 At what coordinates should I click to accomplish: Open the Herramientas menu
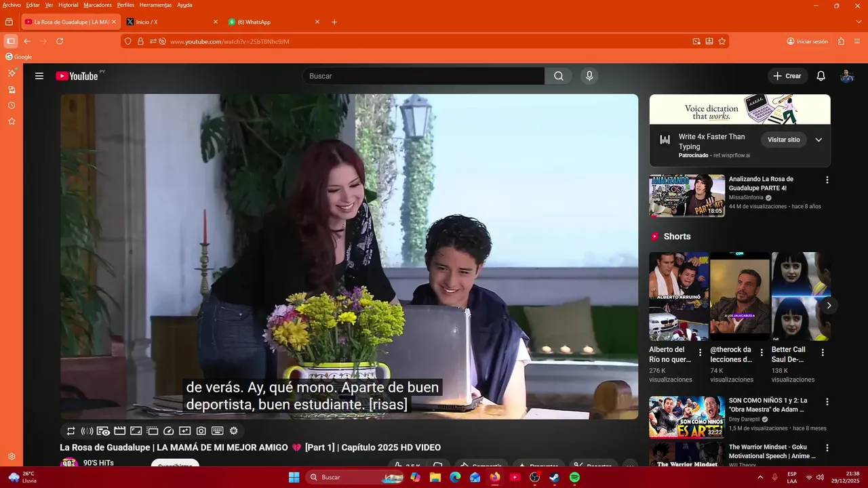pyautogui.click(x=156, y=5)
